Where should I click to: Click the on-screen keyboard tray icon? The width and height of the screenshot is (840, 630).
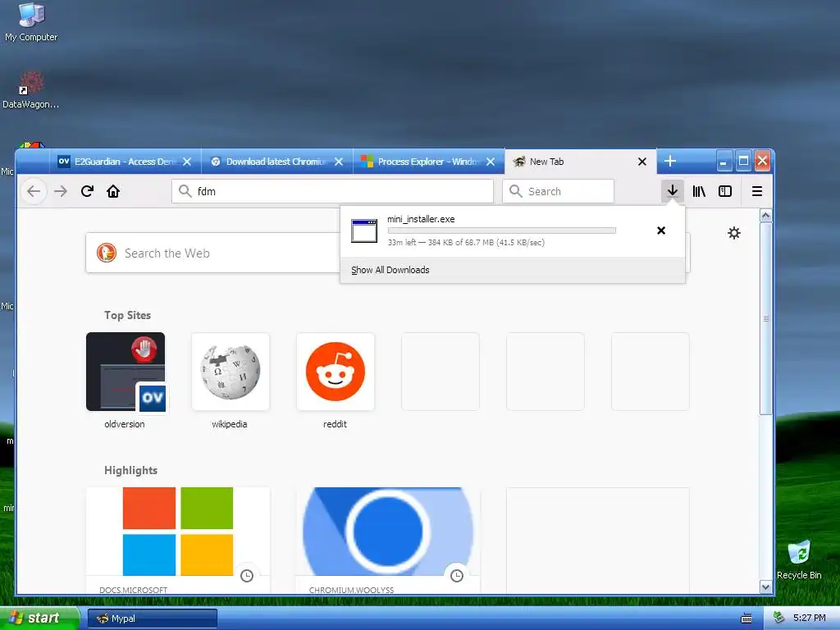point(746,619)
